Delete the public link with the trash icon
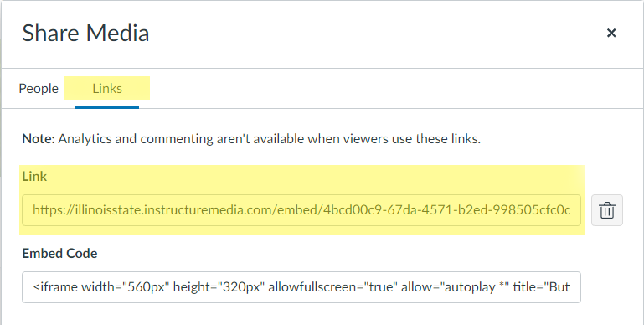The width and height of the screenshot is (644, 325). (x=606, y=210)
